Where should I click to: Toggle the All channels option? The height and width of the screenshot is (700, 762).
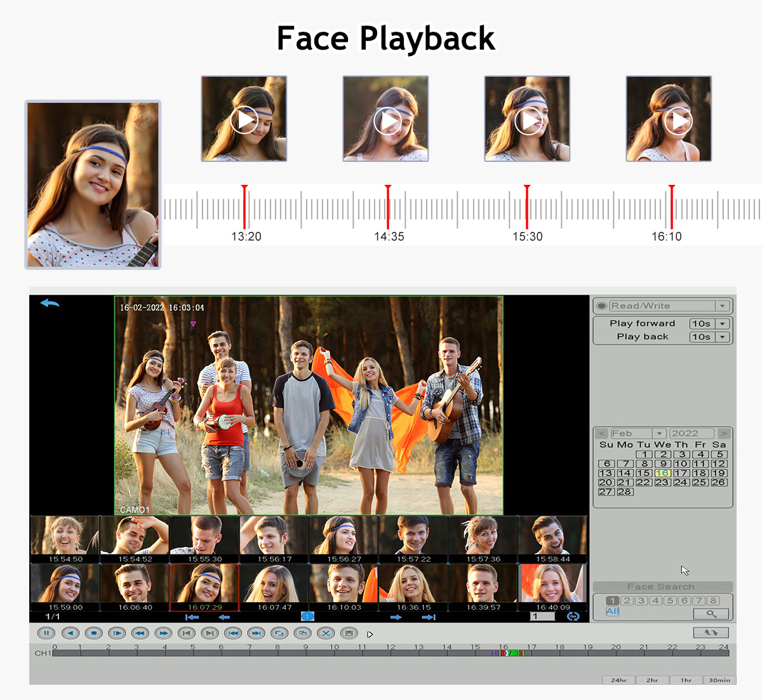pyautogui.click(x=613, y=612)
